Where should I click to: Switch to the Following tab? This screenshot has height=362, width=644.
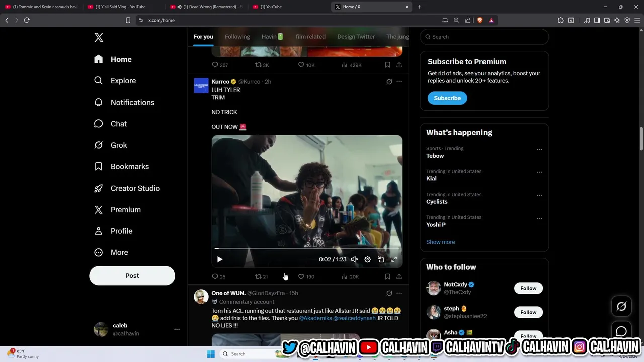click(x=237, y=37)
